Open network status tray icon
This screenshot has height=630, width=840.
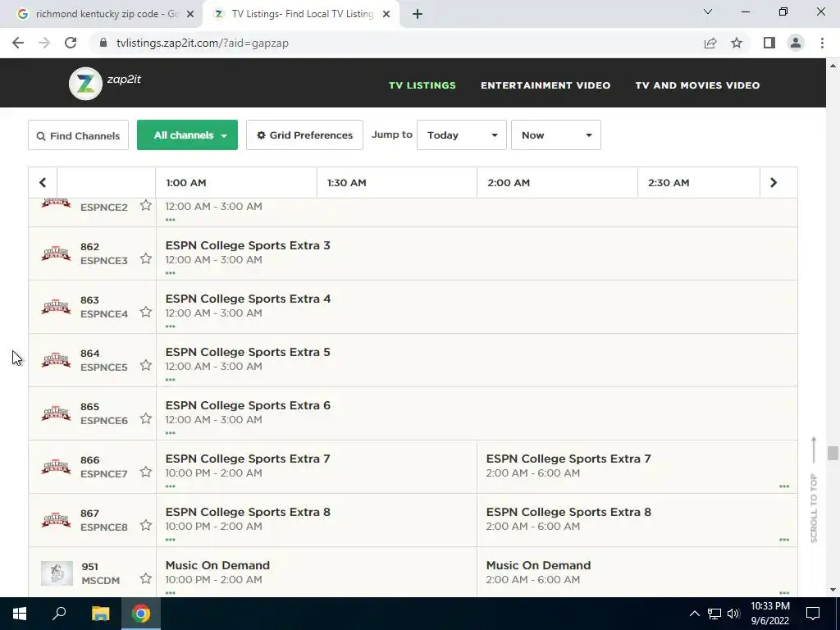pyautogui.click(x=714, y=614)
